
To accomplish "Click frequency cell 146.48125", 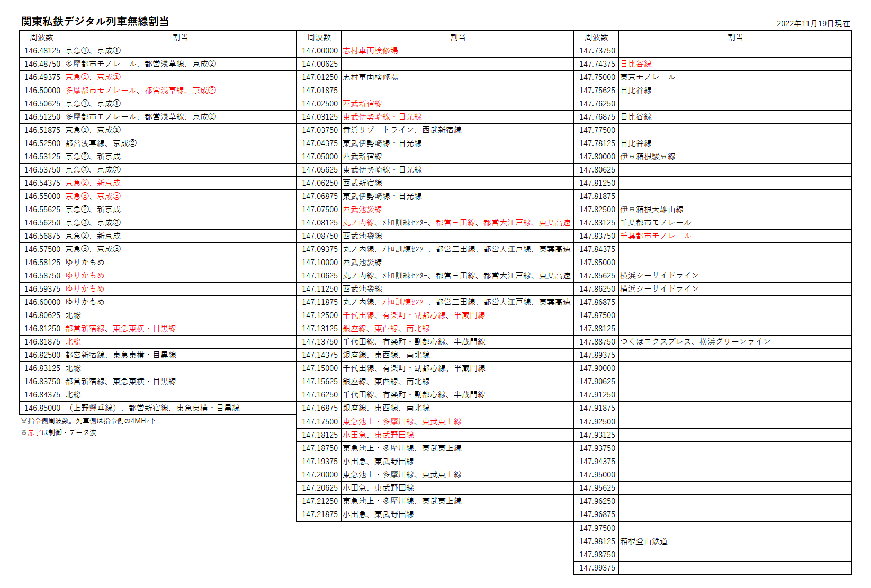I will tap(42, 51).
